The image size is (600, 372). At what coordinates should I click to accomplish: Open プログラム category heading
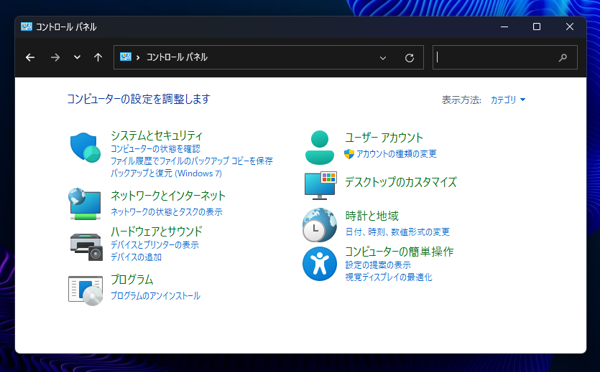(132, 279)
